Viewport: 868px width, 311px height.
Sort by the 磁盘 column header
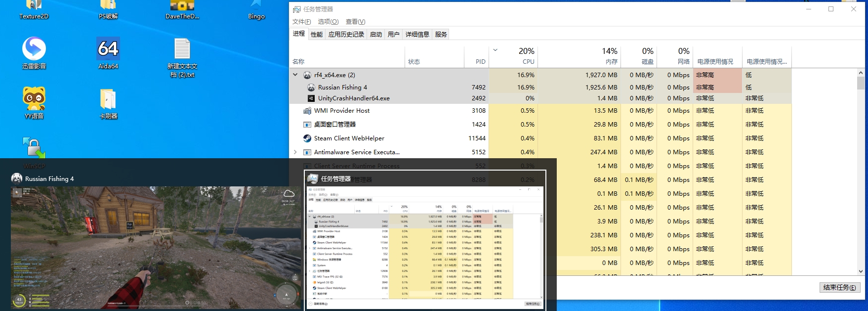639,57
